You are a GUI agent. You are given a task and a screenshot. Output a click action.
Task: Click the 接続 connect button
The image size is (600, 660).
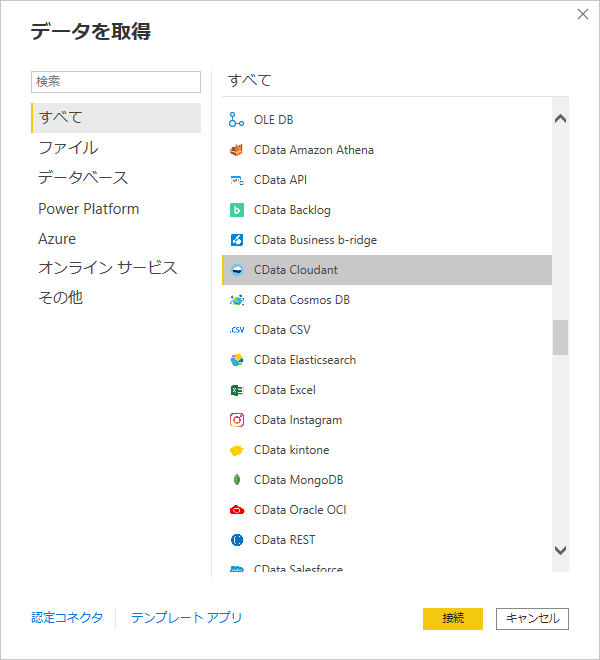(453, 619)
